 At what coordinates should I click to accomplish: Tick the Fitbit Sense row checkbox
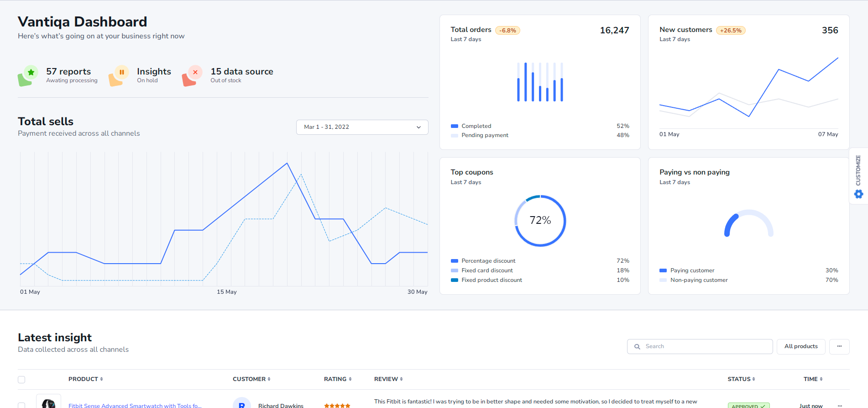pos(21,405)
